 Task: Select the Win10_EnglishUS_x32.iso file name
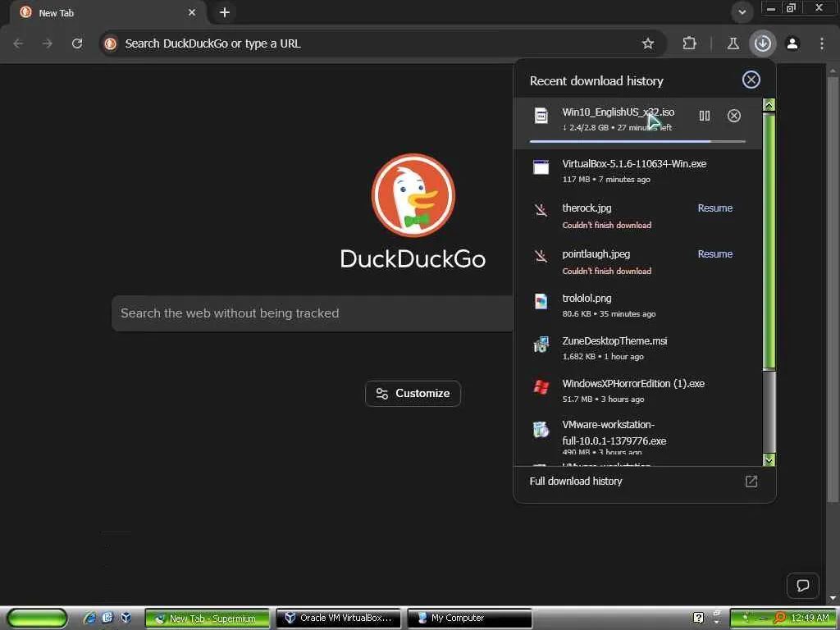(619, 112)
